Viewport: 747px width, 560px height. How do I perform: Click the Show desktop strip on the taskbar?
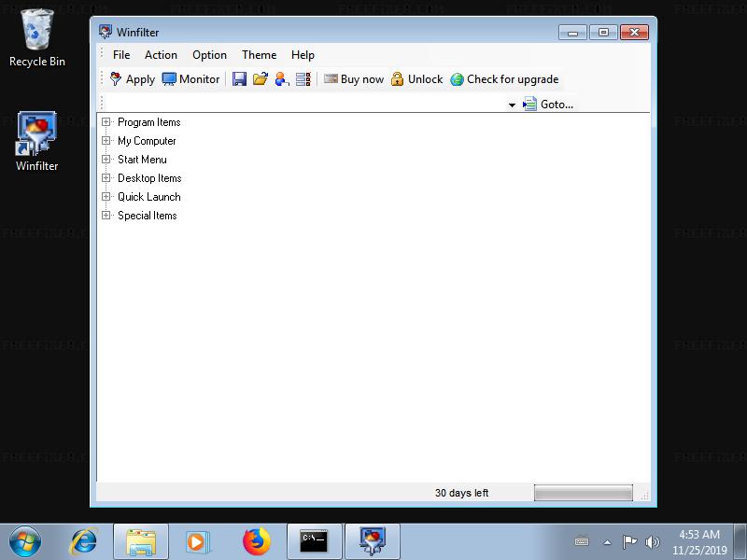click(740, 541)
